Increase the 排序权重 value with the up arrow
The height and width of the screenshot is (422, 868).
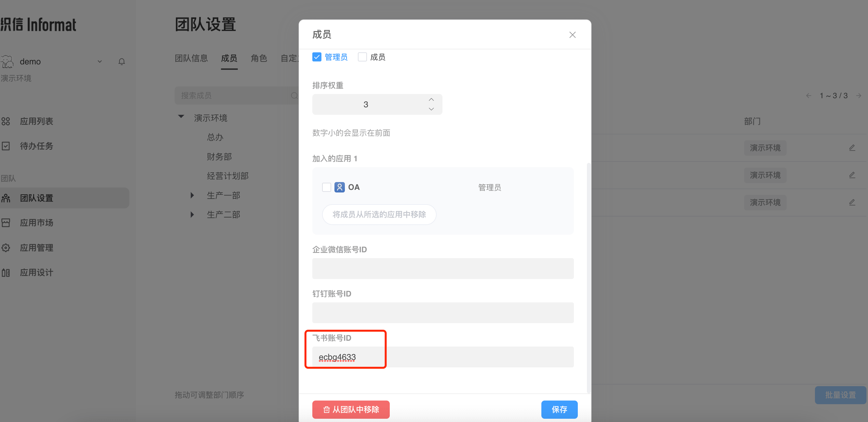(431, 100)
